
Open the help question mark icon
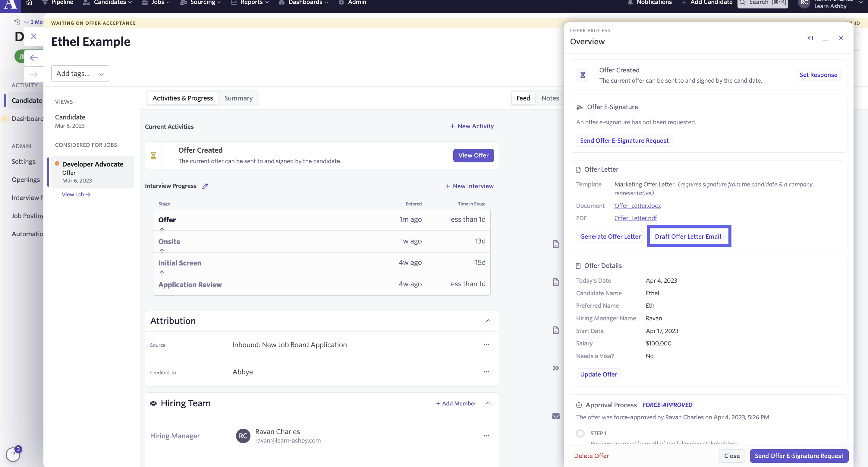click(13, 455)
